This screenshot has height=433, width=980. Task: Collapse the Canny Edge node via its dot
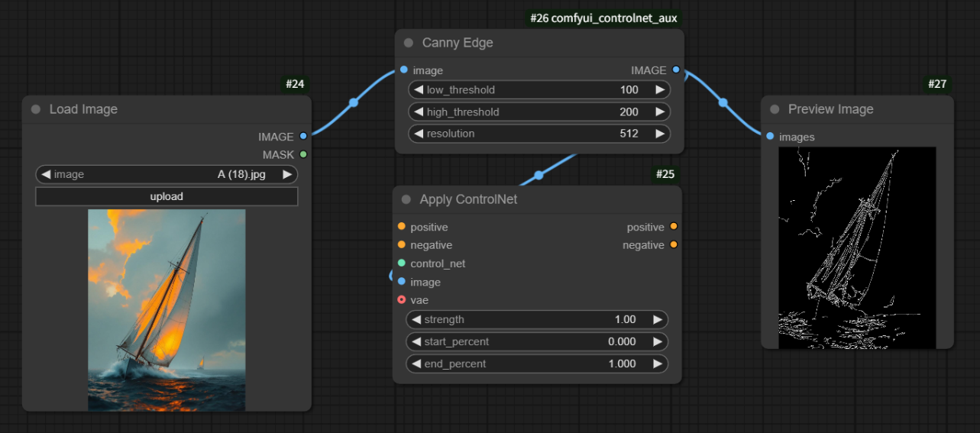coord(409,43)
